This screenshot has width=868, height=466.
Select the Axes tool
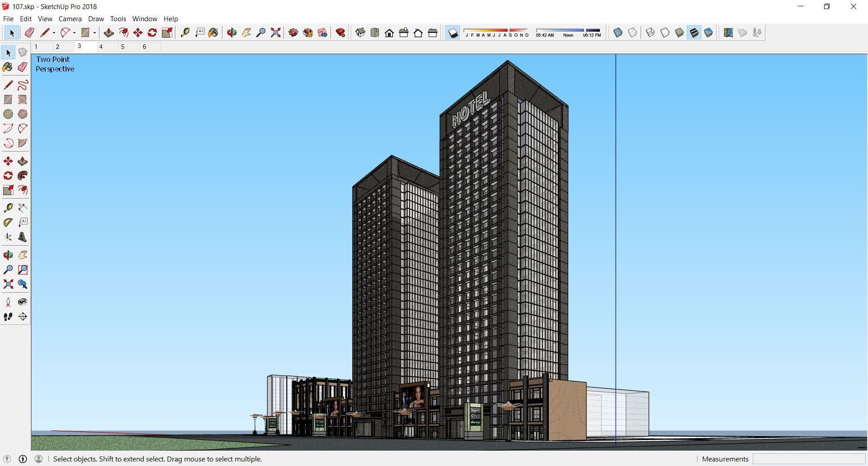pyautogui.click(x=8, y=237)
